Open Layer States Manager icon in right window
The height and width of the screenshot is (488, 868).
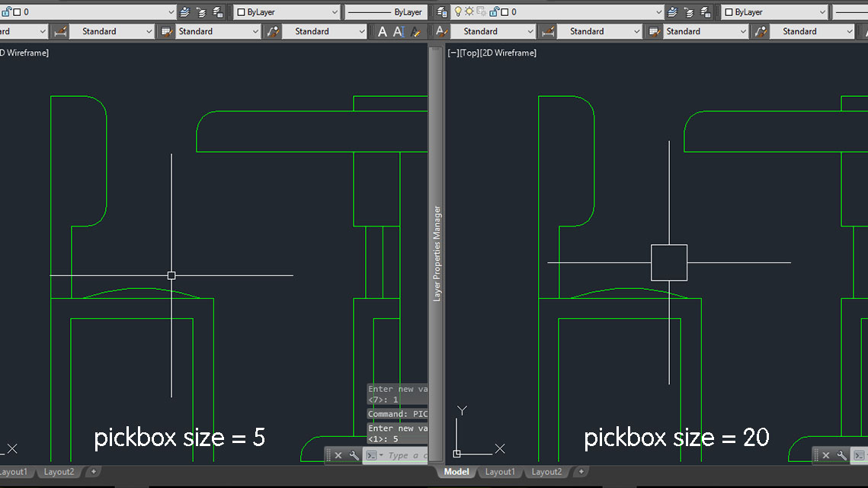pyautogui.click(x=705, y=11)
